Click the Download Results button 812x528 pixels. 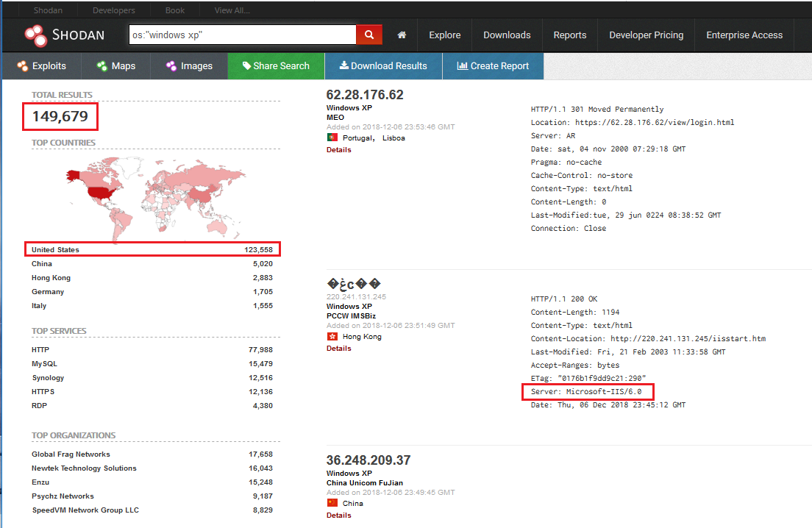coord(383,65)
